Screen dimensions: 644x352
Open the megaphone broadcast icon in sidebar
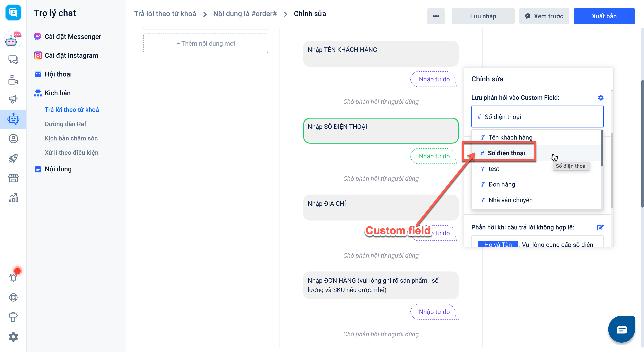[x=13, y=99]
